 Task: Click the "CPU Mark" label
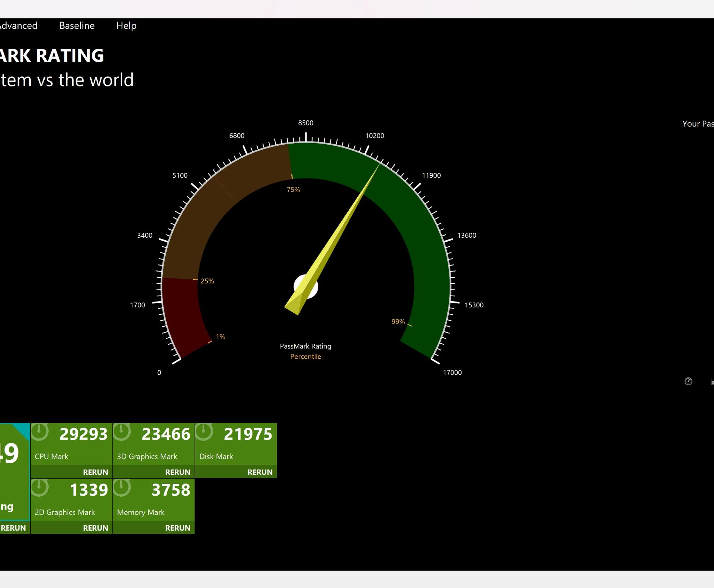52,457
